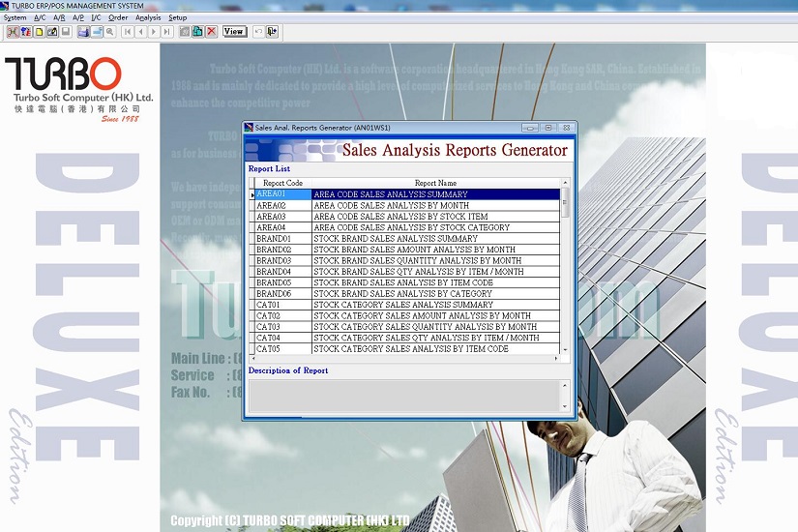Select STOCK BRAND SALES ANALYSIS SUMMARY report

(435, 238)
